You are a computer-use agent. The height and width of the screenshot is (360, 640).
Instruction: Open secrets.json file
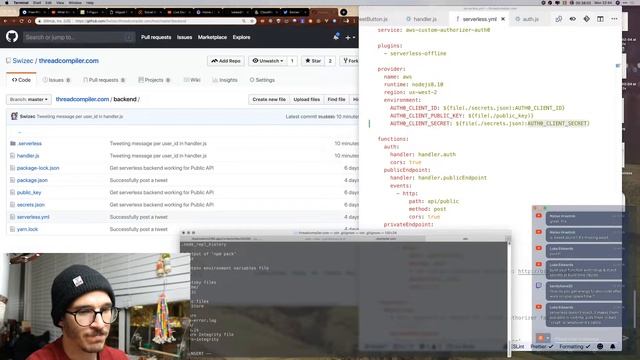31,204
